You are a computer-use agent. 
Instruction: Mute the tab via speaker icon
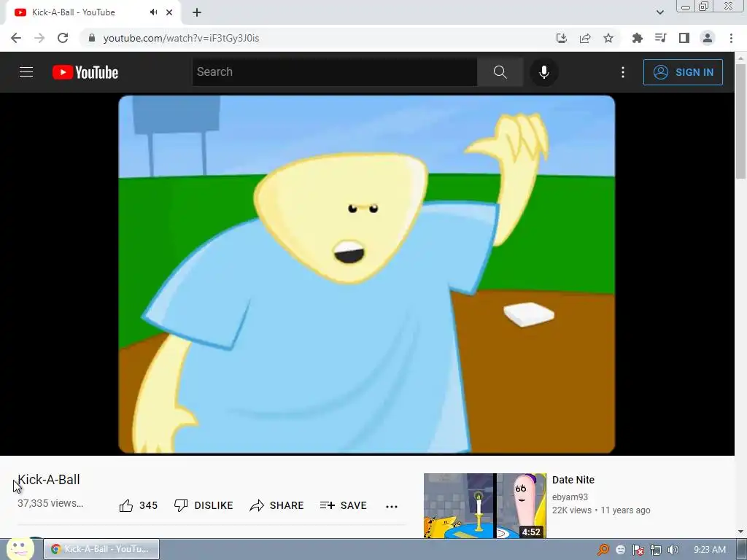pyautogui.click(x=153, y=12)
